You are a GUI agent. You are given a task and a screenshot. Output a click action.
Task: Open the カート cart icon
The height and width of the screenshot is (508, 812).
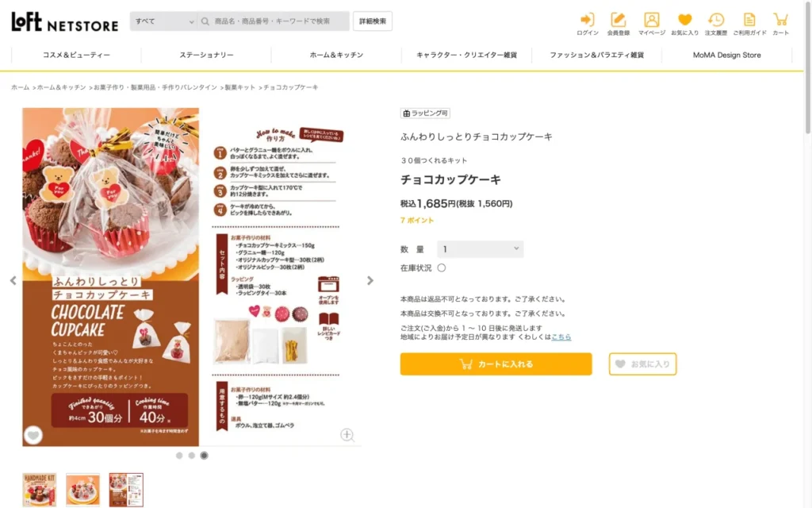click(x=780, y=24)
